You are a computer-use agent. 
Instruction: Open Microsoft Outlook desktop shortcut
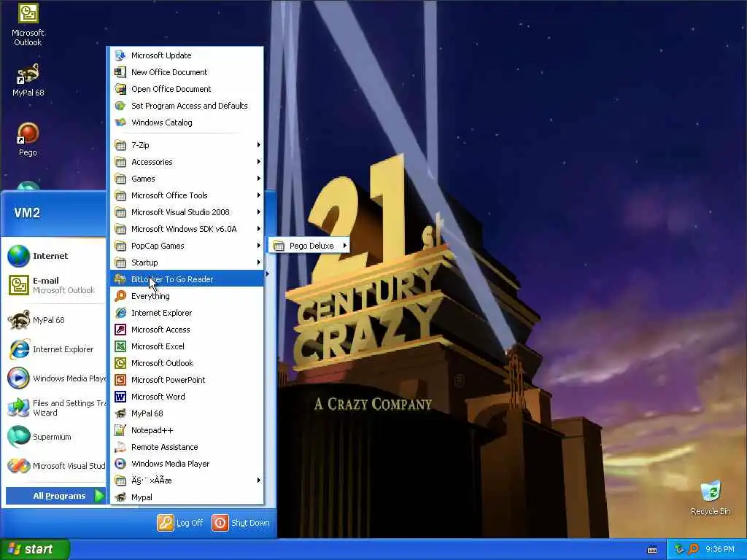(28, 25)
